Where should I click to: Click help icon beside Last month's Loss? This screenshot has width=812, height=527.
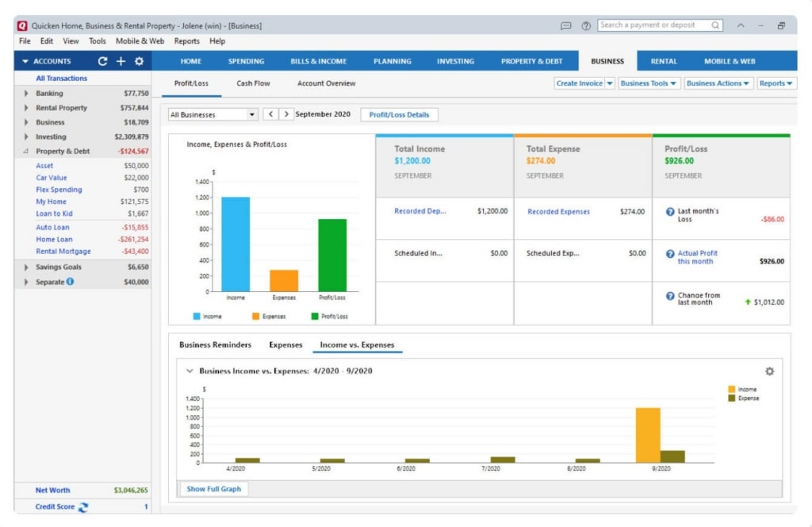pos(670,212)
